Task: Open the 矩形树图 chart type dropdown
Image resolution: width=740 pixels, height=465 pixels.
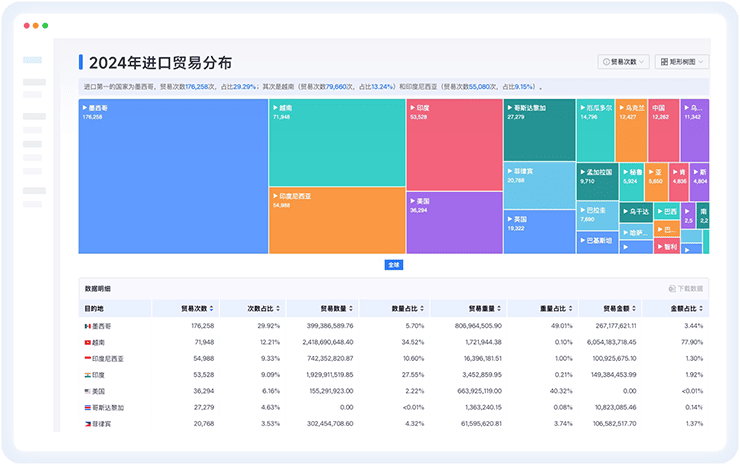Action: tap(682, 62)
